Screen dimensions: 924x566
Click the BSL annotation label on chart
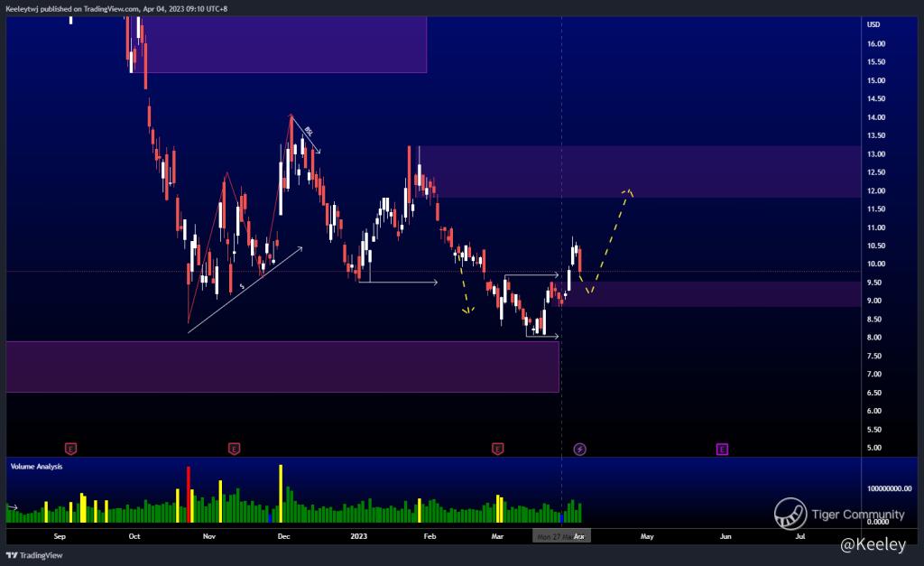coord(309,132)
